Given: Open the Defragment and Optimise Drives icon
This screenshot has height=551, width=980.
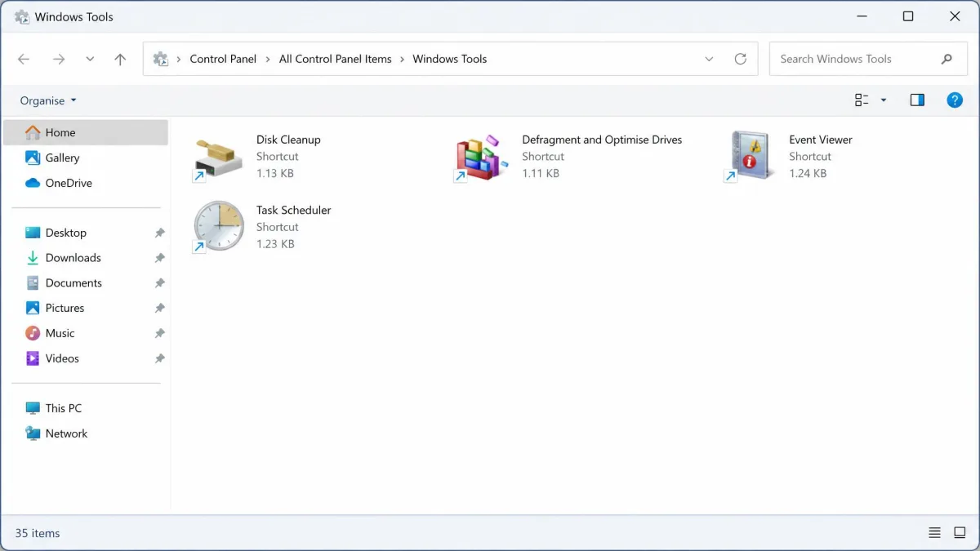Looking at the screenshot, I should (x=482, y=157).
